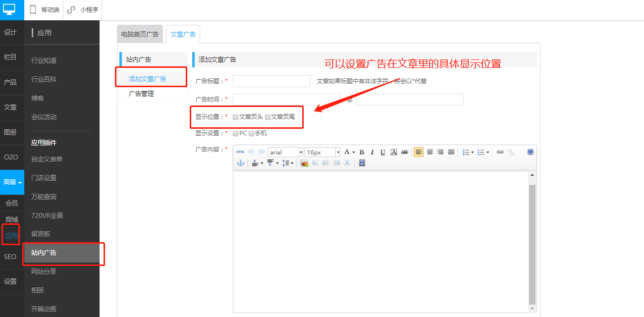Open 行业知道 in the application list
The width and height of the screenshot is (644, 317).
click(x=44, y=60)
